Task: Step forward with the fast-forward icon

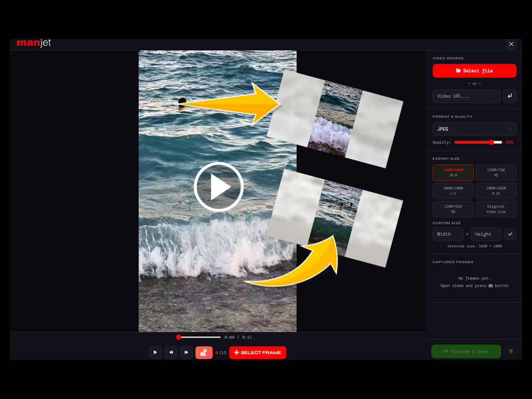Action: [186, 352]
